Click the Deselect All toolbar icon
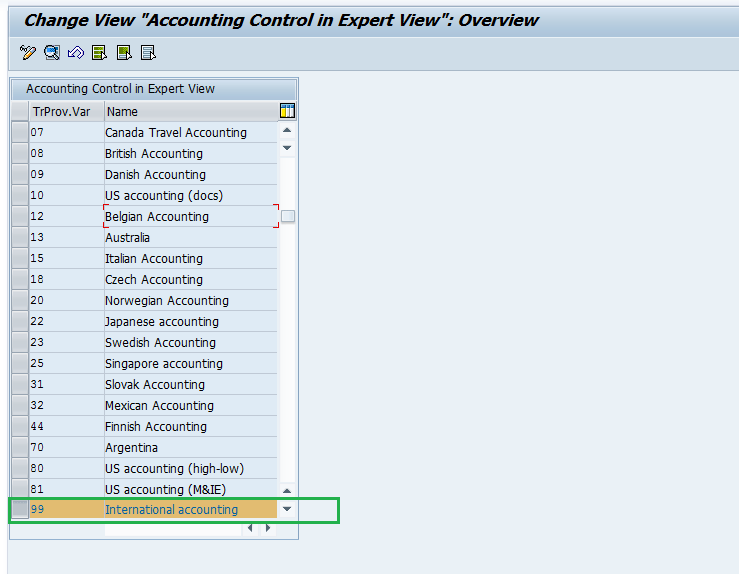 pyautogui.click(x=147, y=53)
